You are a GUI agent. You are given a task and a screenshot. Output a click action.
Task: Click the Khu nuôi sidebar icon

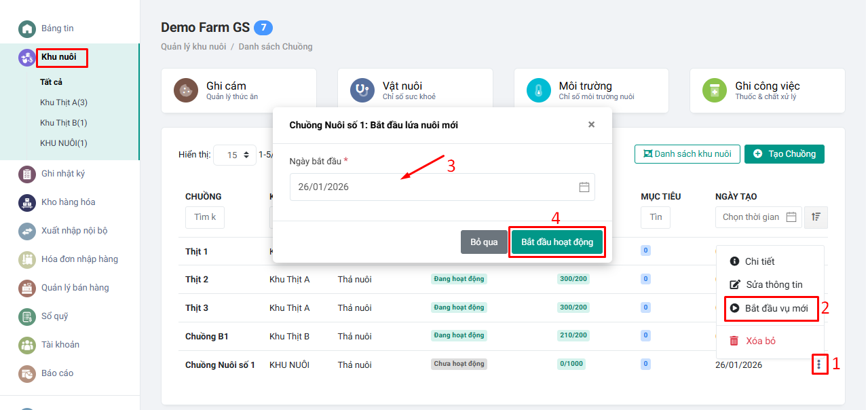point(26,58)
